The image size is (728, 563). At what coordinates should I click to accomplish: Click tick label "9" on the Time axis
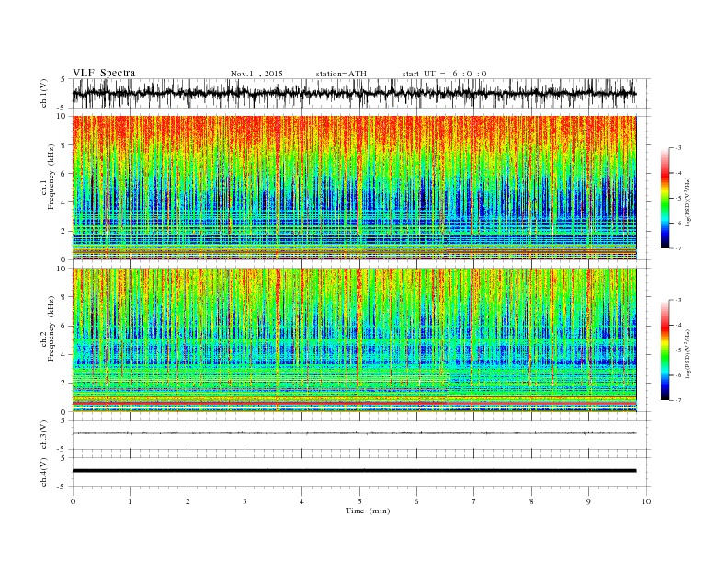[x=588, y=501]
